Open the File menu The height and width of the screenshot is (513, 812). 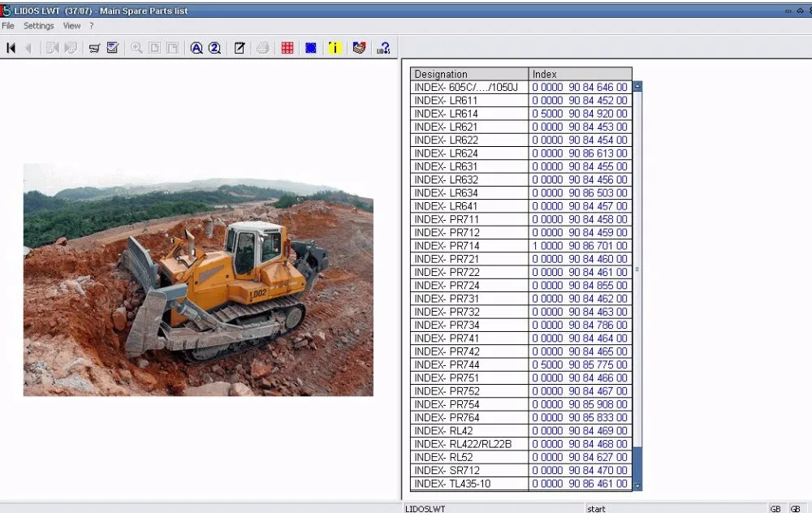(8, 25)
